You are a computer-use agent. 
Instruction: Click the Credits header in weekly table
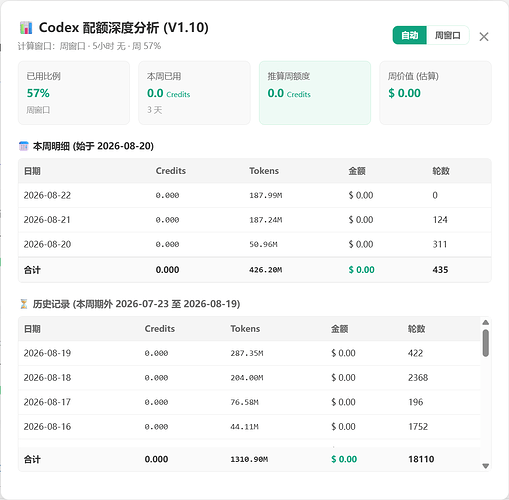[171, 171]
